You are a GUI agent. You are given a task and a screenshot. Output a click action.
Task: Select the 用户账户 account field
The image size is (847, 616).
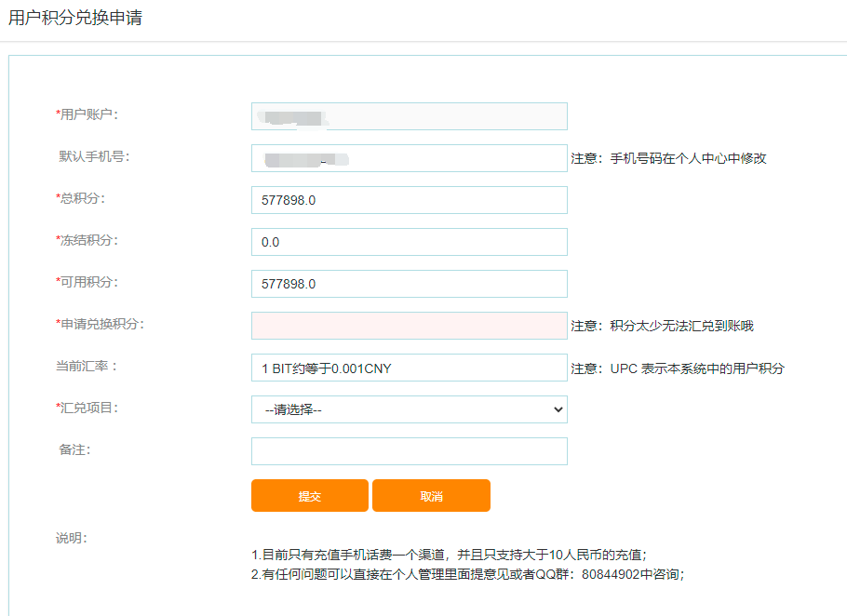click(x=409, y=116)
